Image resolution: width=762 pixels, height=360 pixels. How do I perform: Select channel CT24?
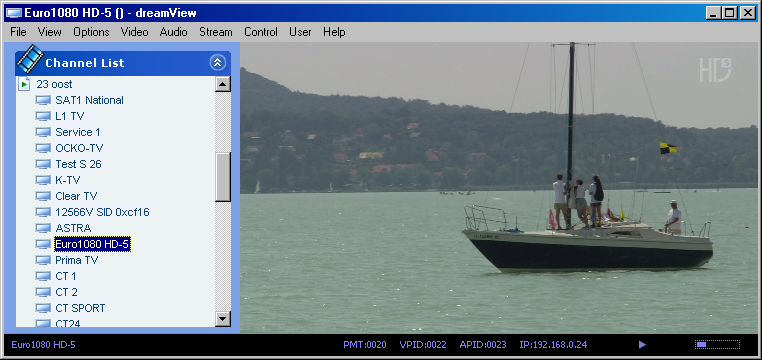click(68, 324)
